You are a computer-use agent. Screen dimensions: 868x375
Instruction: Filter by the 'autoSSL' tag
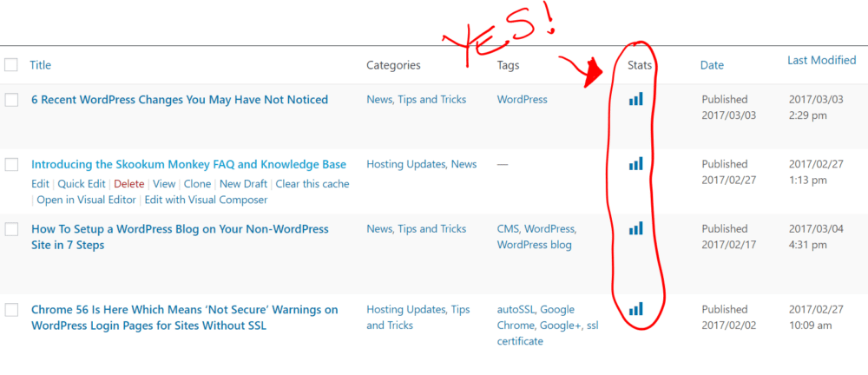click(516, 309)
